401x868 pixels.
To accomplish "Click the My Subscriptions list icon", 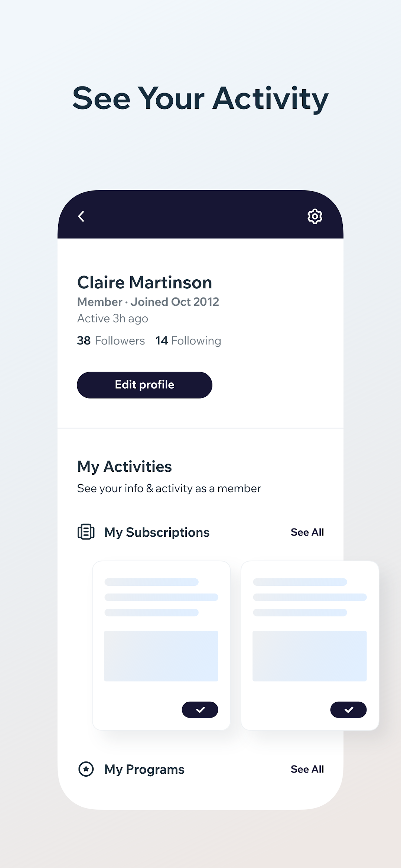I will point(86,532).
